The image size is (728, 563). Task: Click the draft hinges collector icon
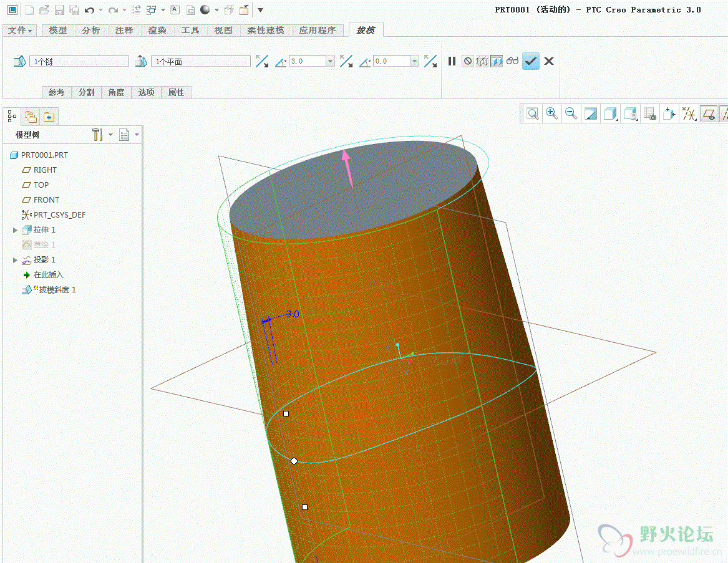(19, 61)
